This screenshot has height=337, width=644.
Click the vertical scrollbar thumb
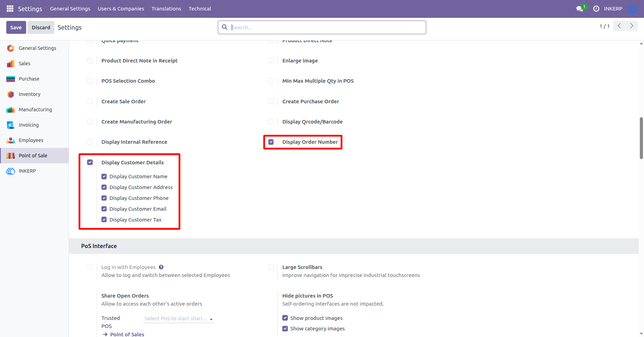tap(641, 138)
